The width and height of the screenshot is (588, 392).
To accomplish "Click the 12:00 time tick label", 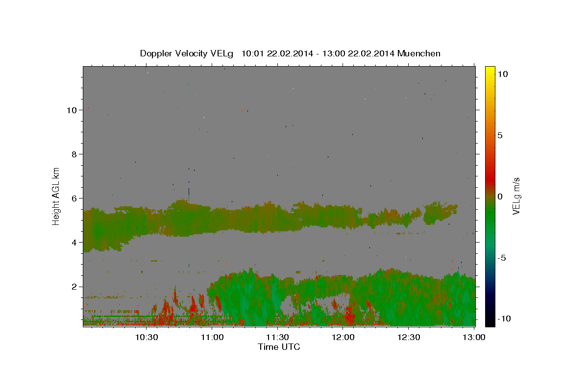I will point(343,337).
